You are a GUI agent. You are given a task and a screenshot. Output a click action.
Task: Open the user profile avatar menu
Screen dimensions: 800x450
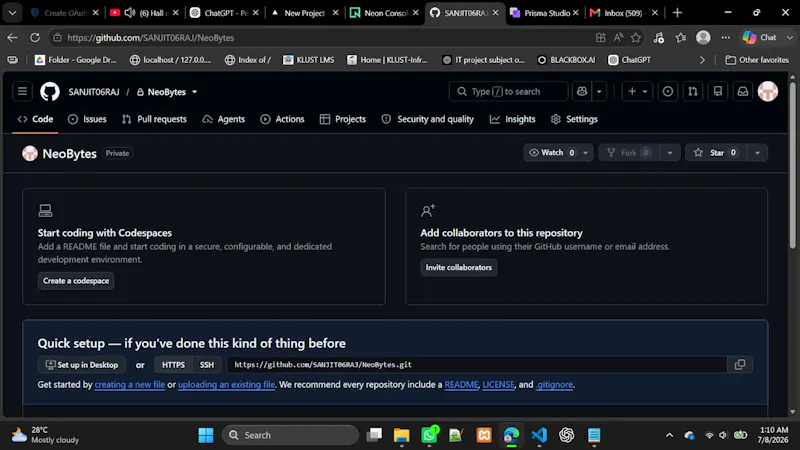pos(767,91)
